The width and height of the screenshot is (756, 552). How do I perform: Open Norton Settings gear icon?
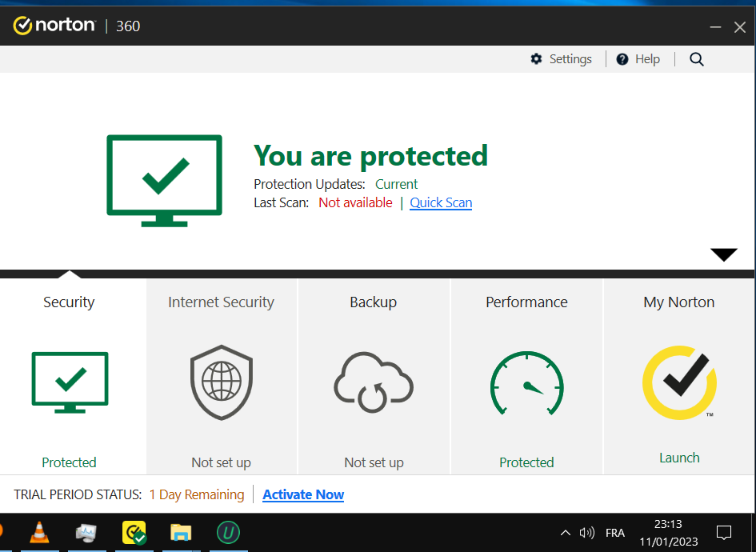(536, 59)
